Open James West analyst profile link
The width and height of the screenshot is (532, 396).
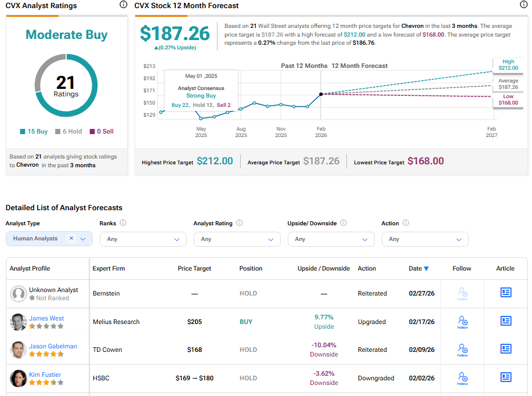46,318
